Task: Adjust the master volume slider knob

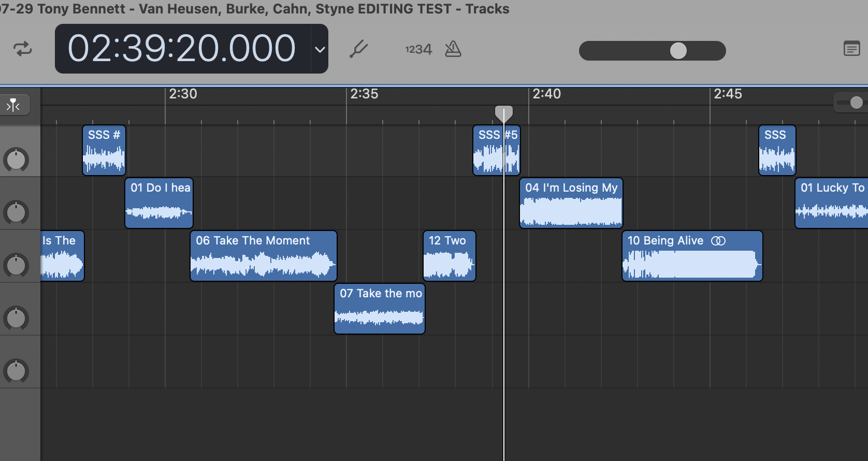Action: tap(678, 51)
